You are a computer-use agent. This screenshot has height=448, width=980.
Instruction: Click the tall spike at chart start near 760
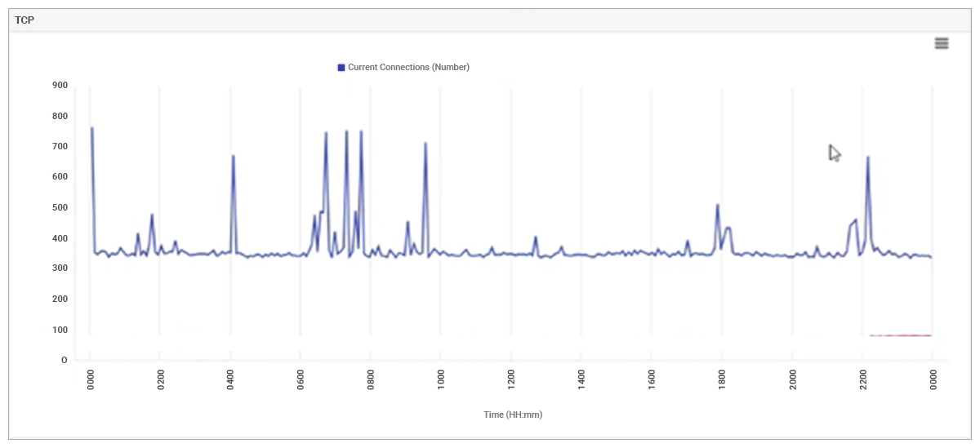pos(91,129)
